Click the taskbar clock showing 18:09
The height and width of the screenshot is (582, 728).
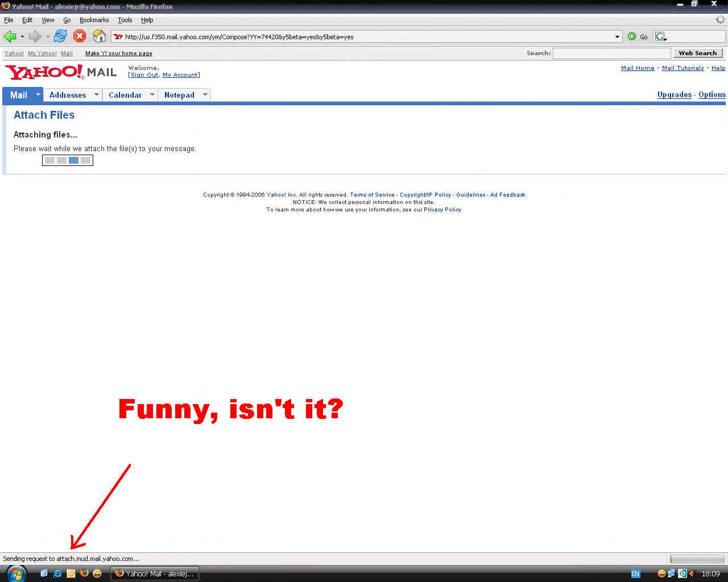(x=711, y=574)
